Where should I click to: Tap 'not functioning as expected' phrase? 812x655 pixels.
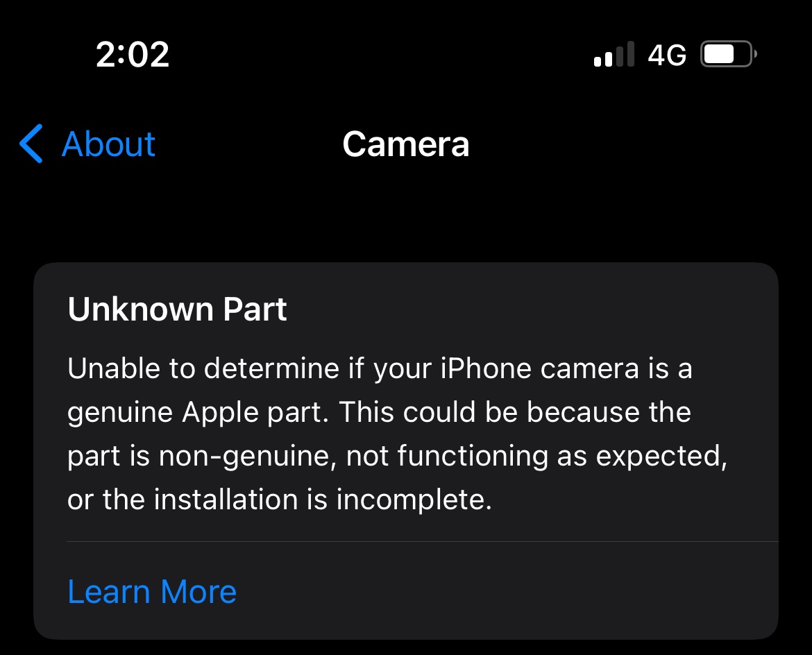coord(536,457)
